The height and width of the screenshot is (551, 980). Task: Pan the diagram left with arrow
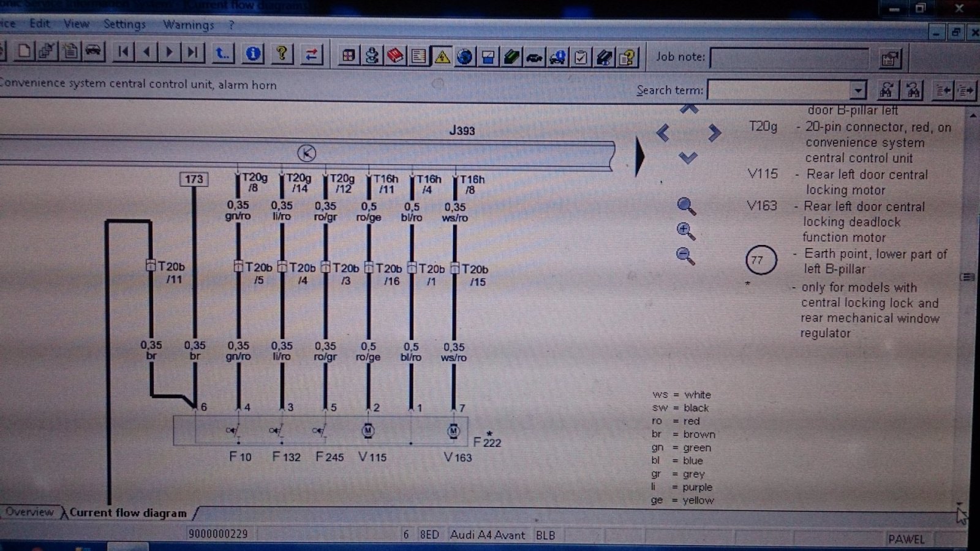(663, 133)
